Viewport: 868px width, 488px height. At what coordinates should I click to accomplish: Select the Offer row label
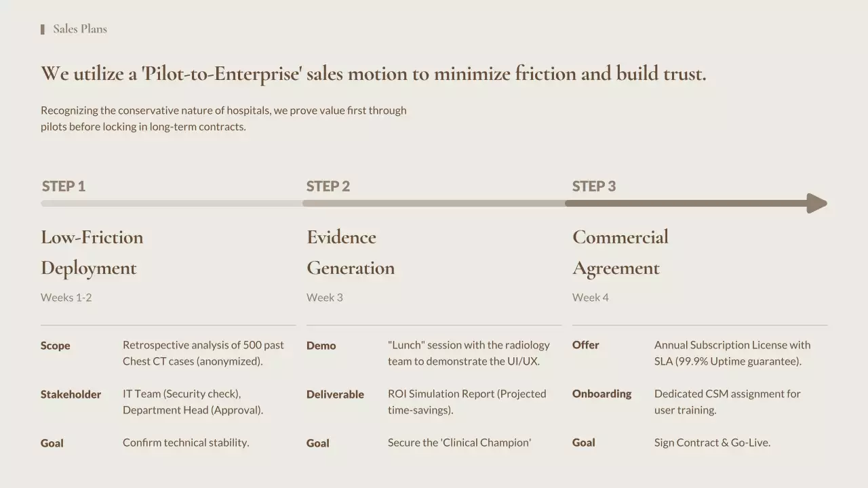coord(586,345)
